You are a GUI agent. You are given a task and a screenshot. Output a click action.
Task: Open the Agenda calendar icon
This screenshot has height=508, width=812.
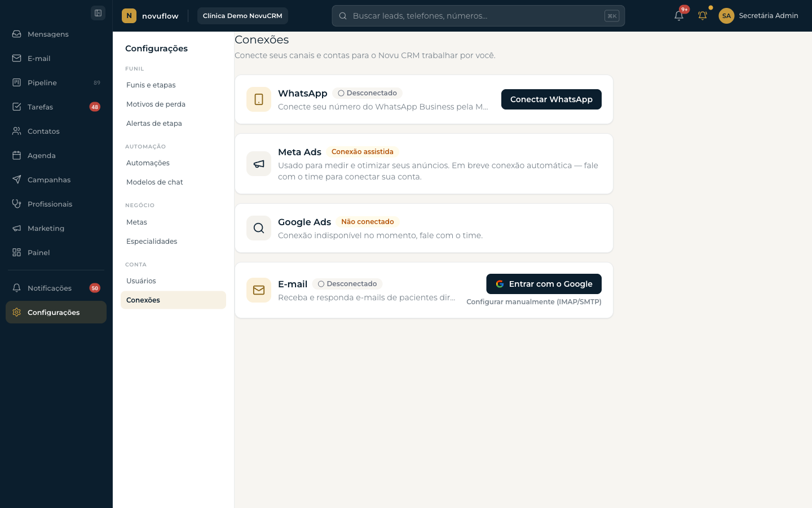pos(17,155)
